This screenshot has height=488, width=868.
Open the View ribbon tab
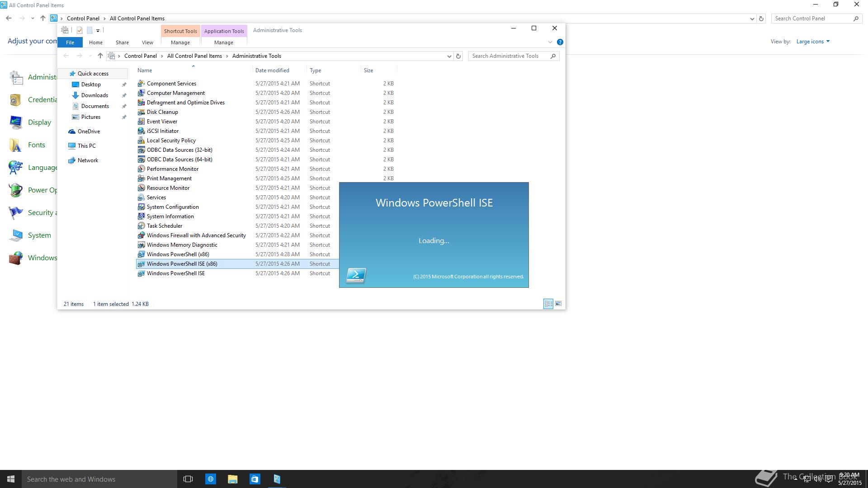click(147, 42)
